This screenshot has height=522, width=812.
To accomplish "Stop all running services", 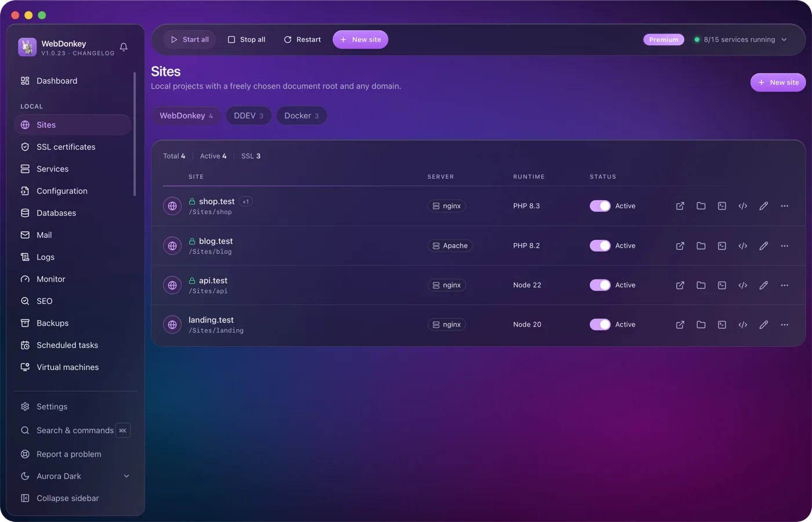I will point(246,39).
